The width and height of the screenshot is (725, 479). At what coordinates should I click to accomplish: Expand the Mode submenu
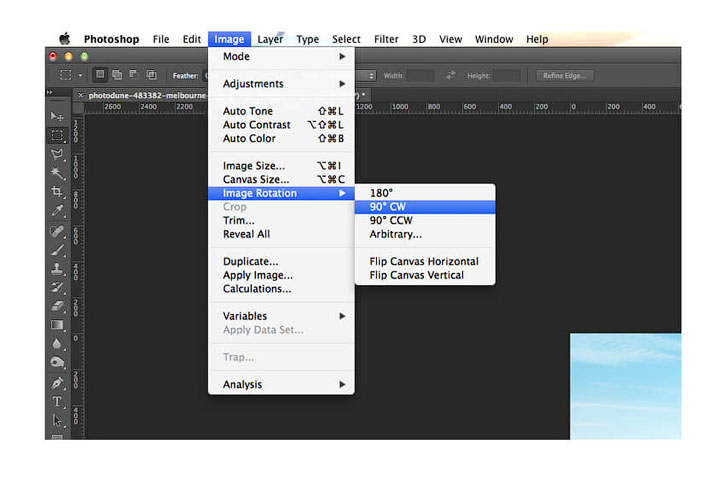pyautogui.click(x=281, y=56)
